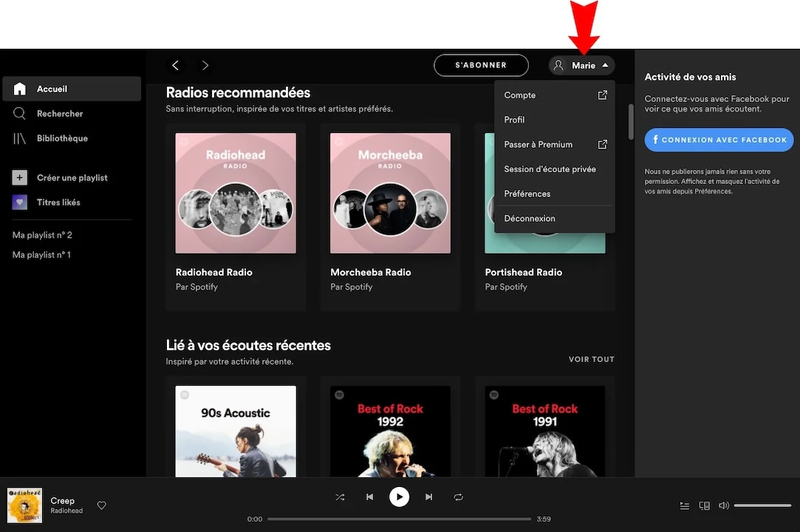Click external link icon next to Passer à Premium
Screen dimensions: 800x532
click(603, 145)
